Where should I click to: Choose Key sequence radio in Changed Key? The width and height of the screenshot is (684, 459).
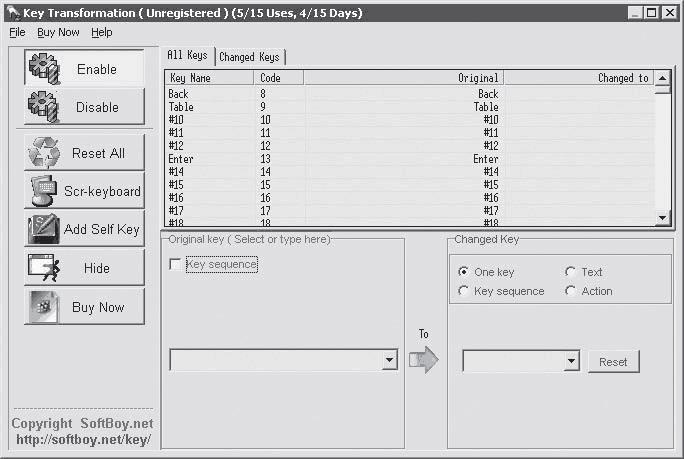[463, 291]
